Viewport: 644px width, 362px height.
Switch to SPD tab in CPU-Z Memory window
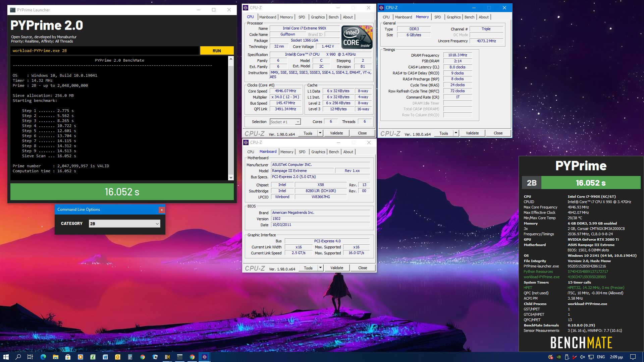[437, 17]
